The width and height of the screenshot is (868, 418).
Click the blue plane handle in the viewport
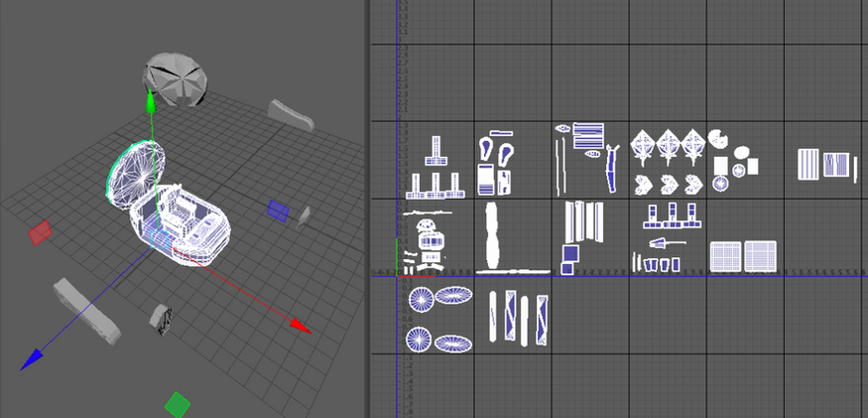[278, 210]
